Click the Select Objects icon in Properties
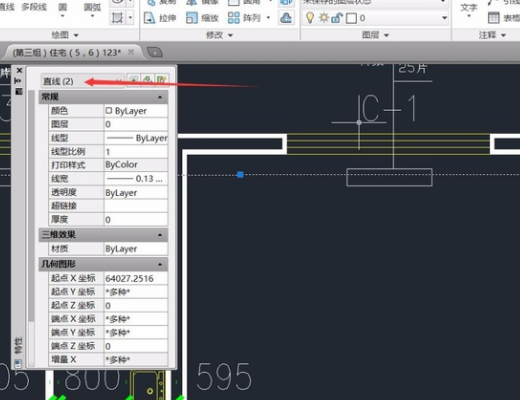Viewport: 520px width, 400px height. coord(147,80)
